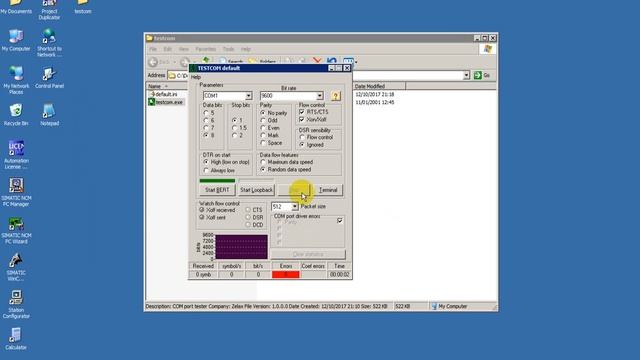Screen dimensions: 640x360
Task: Choose Even parity
Action: (263, 128)
